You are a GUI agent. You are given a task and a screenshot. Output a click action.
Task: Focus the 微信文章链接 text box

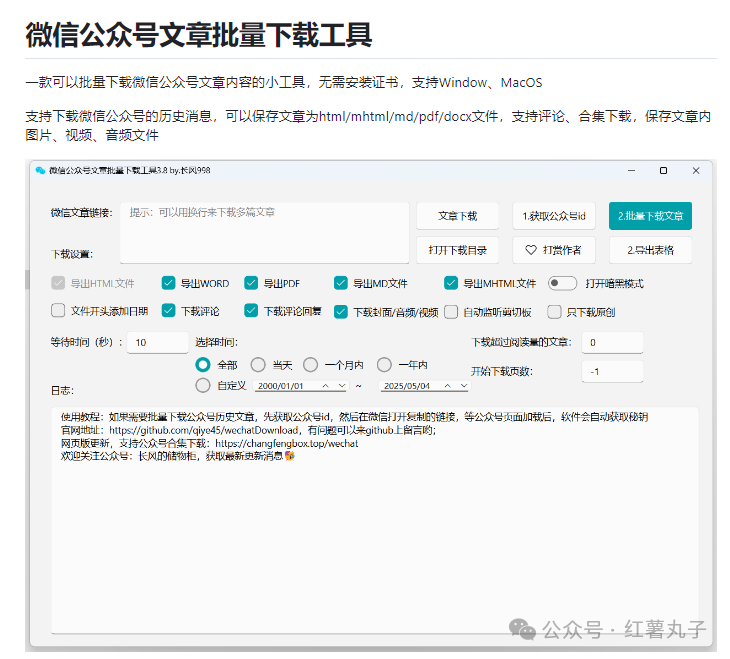pos(264,232)
